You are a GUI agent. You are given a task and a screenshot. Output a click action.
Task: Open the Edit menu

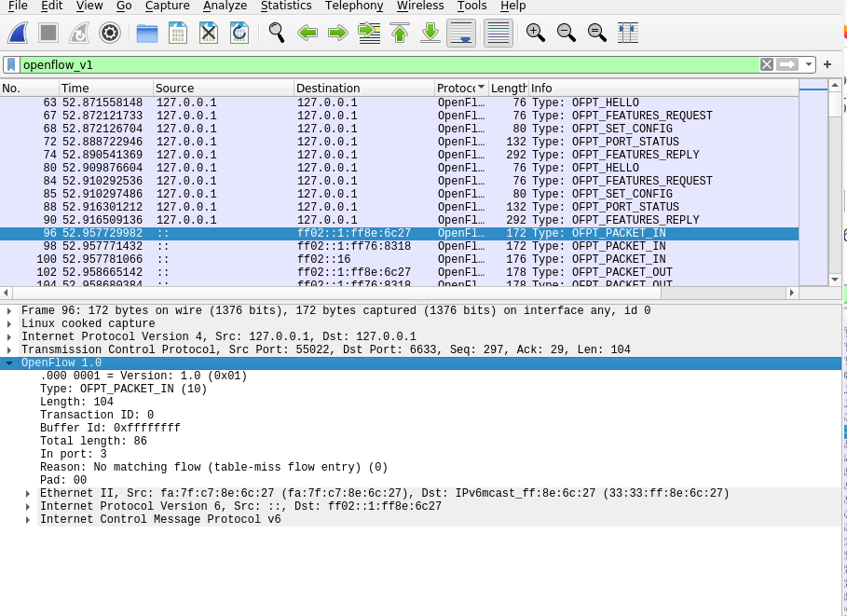pos(52,6)
